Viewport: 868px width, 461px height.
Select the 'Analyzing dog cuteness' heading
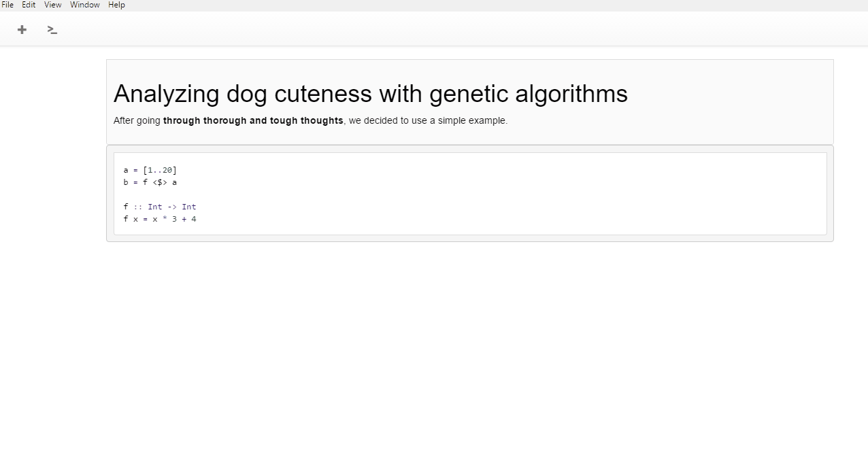pos(370,93)
